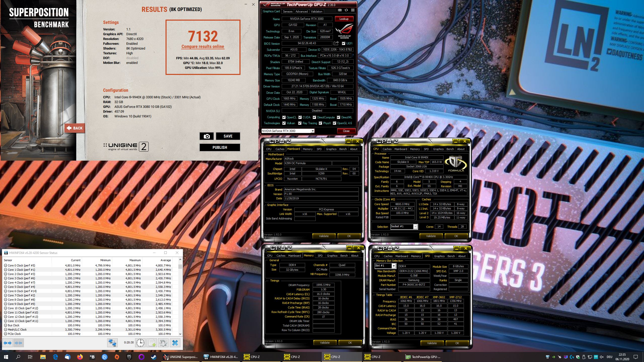The height and width of the screenshot is (362, 644).
Task: Open the GPU selection dropdown in GPU-Z
Action: coord(288,131)
